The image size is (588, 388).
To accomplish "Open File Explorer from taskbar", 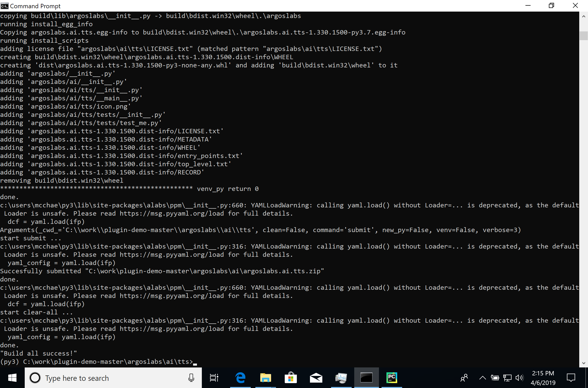I will (x=265, y=378).
